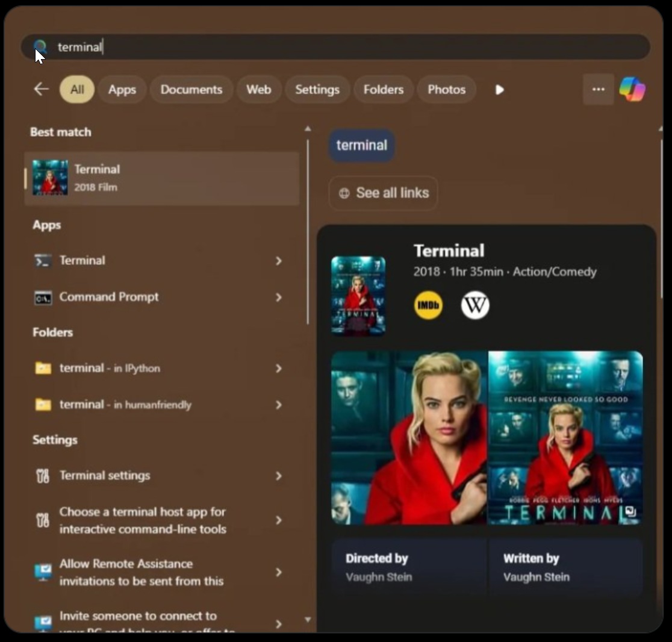Click the results list scroll up arrow

pos(308,128)
